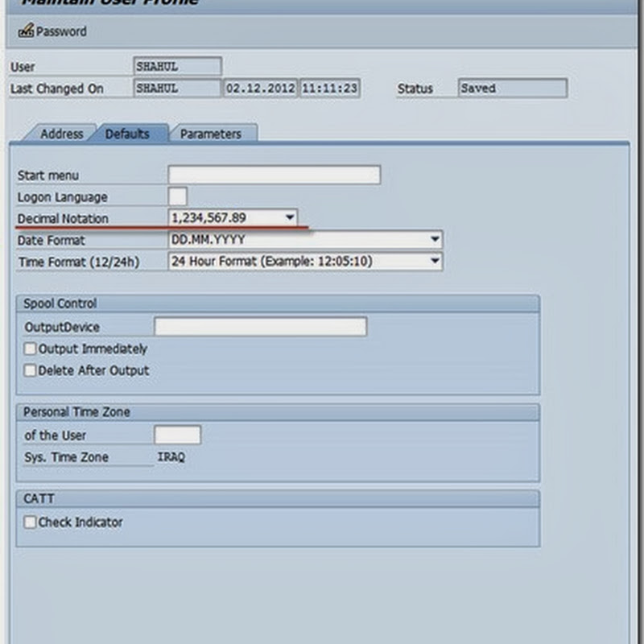
Task: Toggle the Check Indicator checkbox under CATT
Action: point(30,522)
